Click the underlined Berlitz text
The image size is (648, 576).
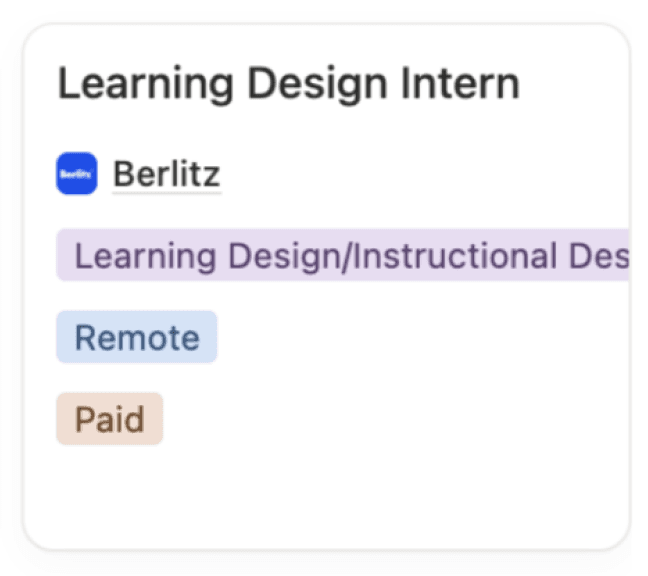[x=166, y=174]
